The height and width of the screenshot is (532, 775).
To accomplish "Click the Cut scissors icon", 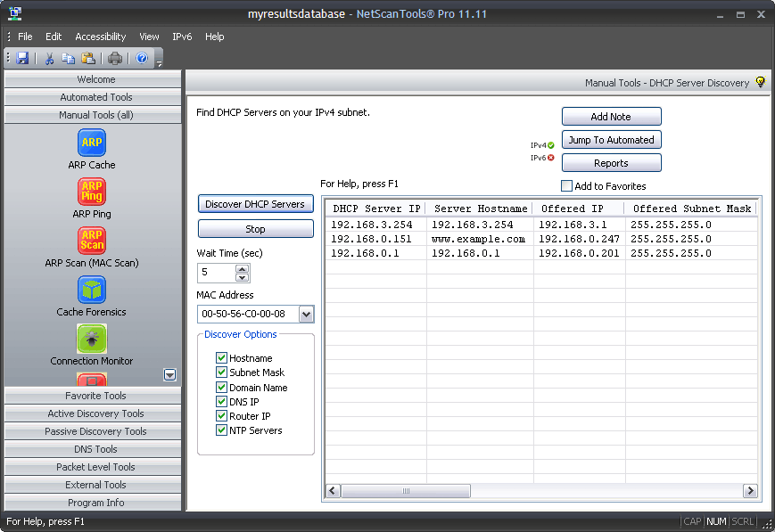I will pos(49,58).
